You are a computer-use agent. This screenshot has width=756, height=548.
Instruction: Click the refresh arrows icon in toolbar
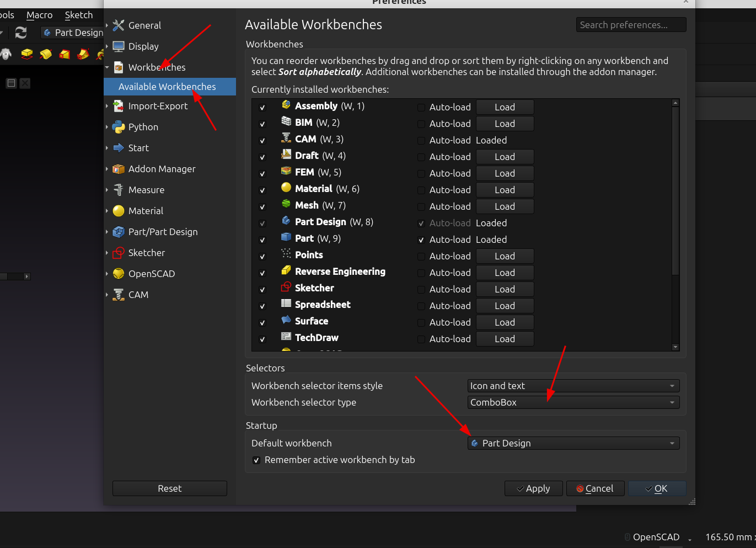pyautogui.click(x=21, y=33)
